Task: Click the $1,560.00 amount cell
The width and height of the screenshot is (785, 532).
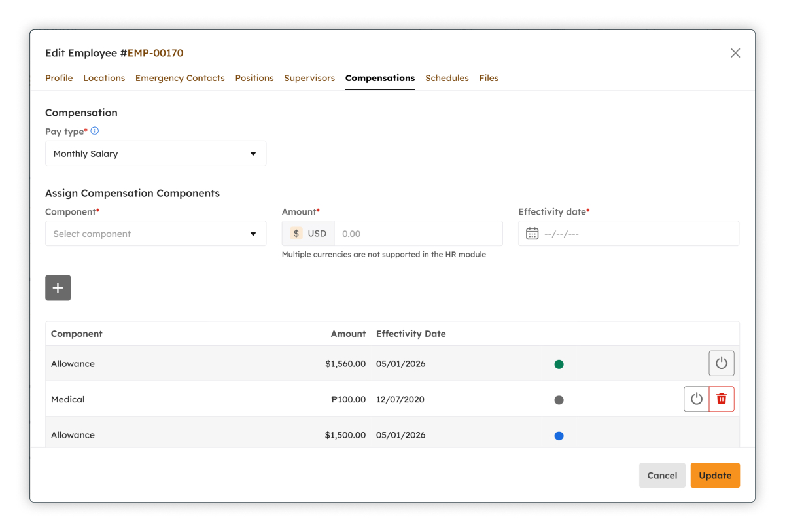Action: point(345,364)
